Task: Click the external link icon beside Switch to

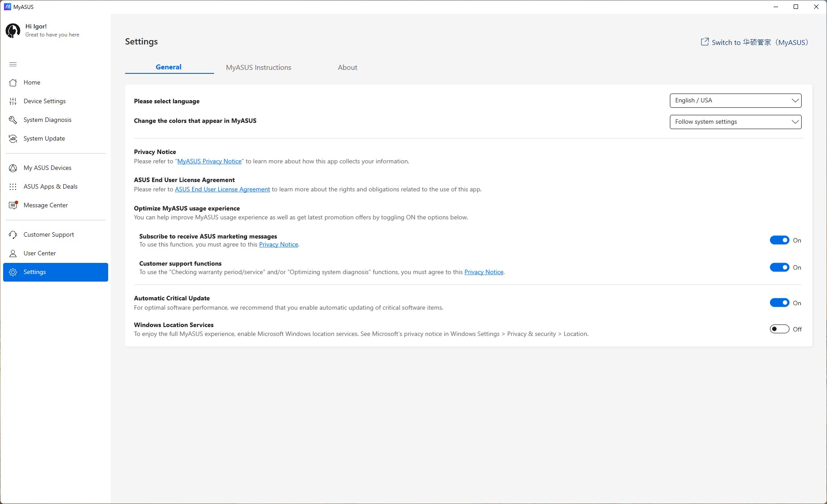Action: [705, 42]
